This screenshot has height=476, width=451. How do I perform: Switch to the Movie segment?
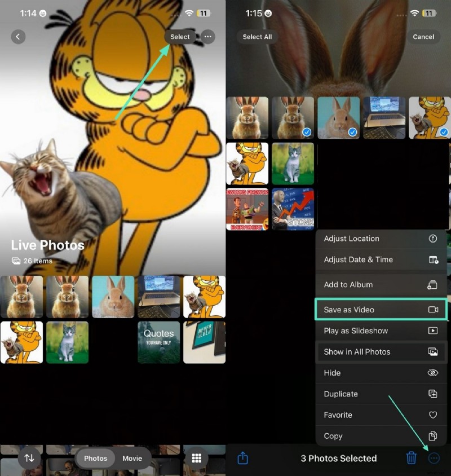[x=132, y=459]
